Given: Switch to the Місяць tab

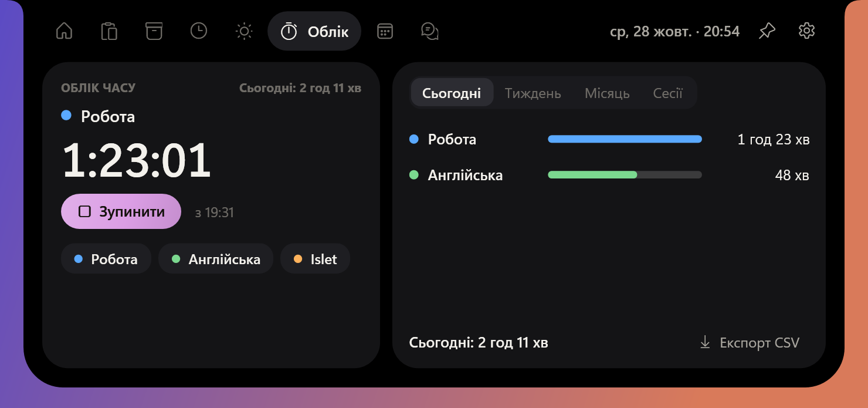Looking at the screenshot, I should coord(607,93).
